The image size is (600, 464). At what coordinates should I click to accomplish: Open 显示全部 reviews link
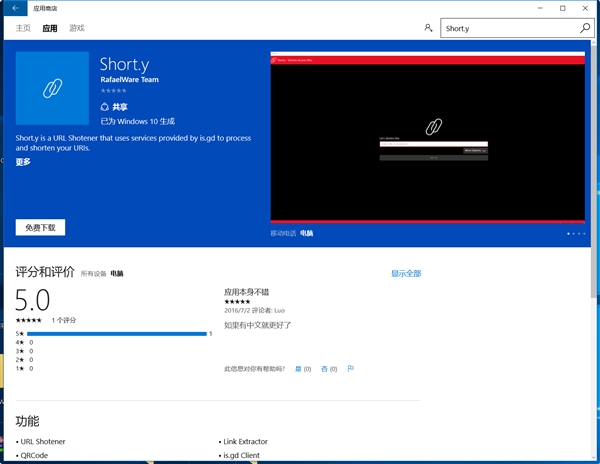406,273
